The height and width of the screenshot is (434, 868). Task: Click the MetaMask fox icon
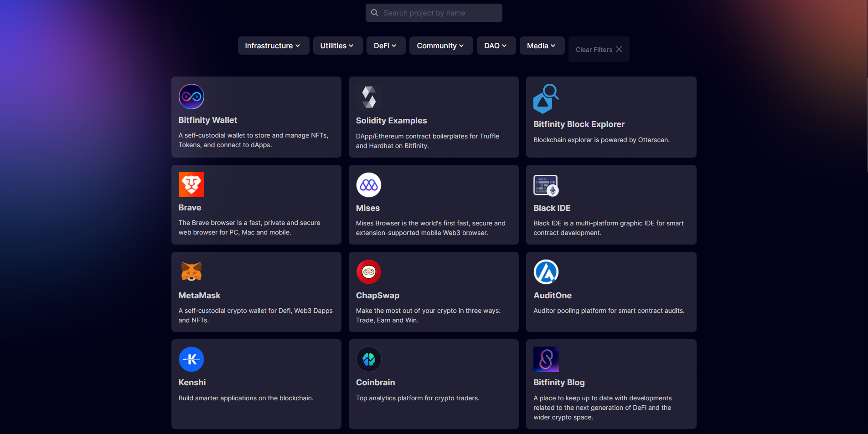[191, 272]
